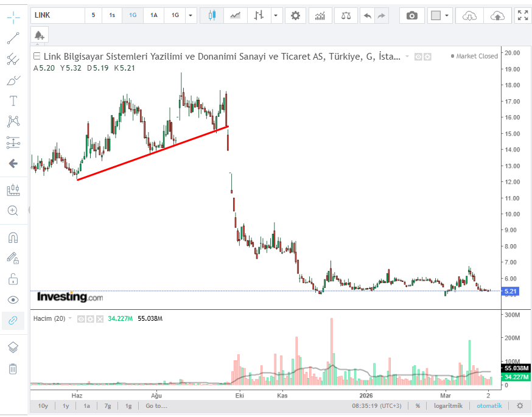Open the object tree layers icon
Screen dimensions: 532x417
point(13,347)
